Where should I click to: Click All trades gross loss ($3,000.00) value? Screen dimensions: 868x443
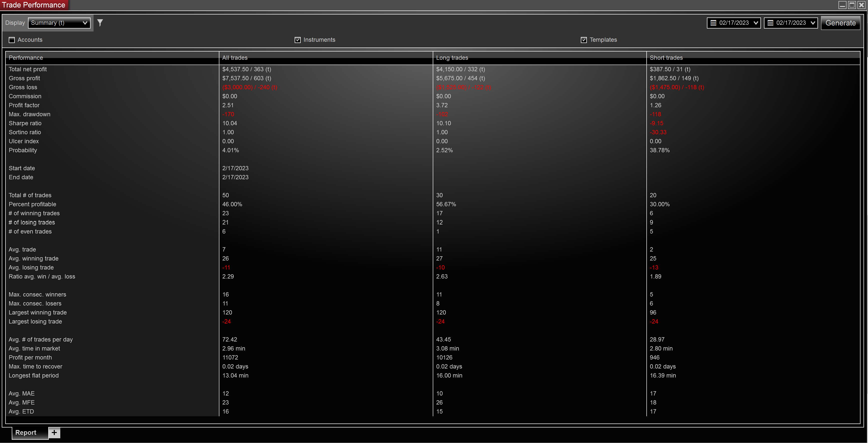[x=250, y=87]
